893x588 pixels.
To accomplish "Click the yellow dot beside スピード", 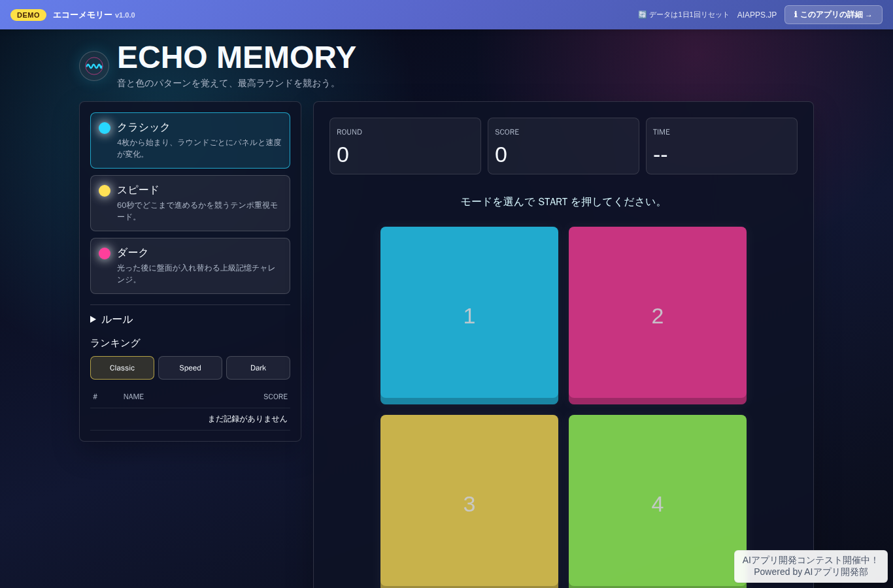I will coord(105,191).
